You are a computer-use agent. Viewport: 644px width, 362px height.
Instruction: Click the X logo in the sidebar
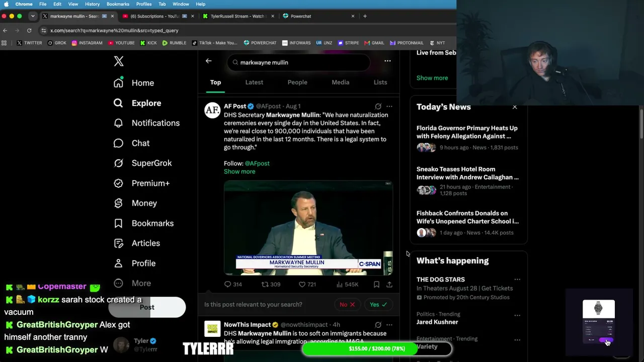(x=119, y=61)
